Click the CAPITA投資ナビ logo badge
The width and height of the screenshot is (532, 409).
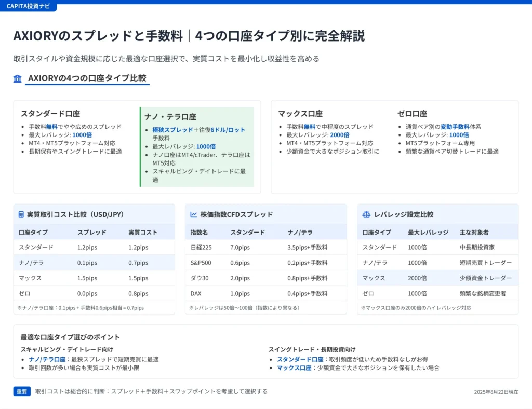click(28, 6)
